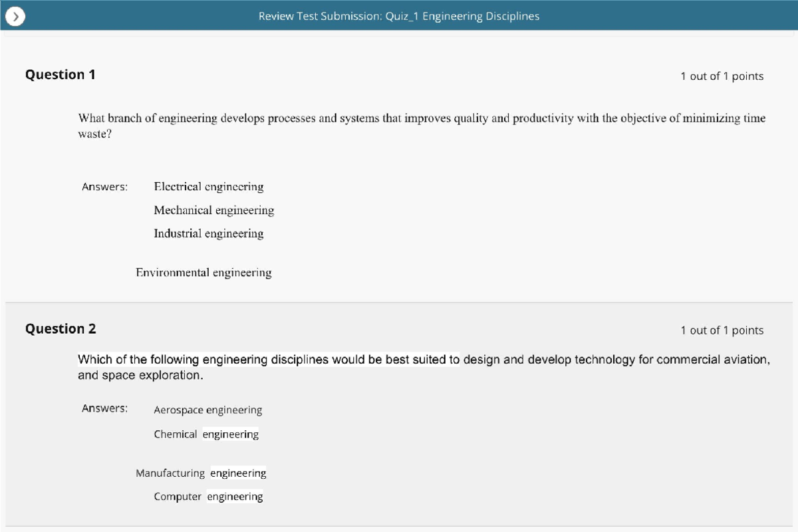Screen dimensions: 798x532
Task: Select the Question 1 prompt text
Action: pyautogui.click(x=422, y=125)
